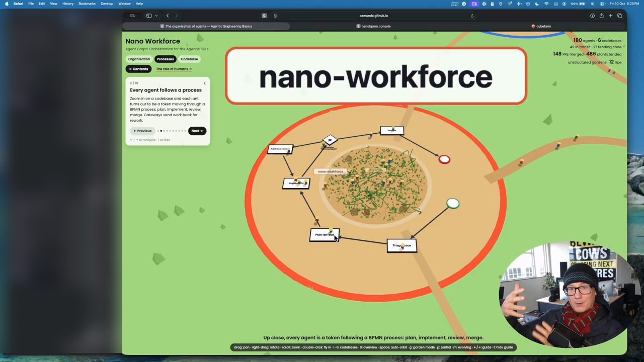Reload the page in the address bar
The image size is (644, 362).
pos(472,16)
